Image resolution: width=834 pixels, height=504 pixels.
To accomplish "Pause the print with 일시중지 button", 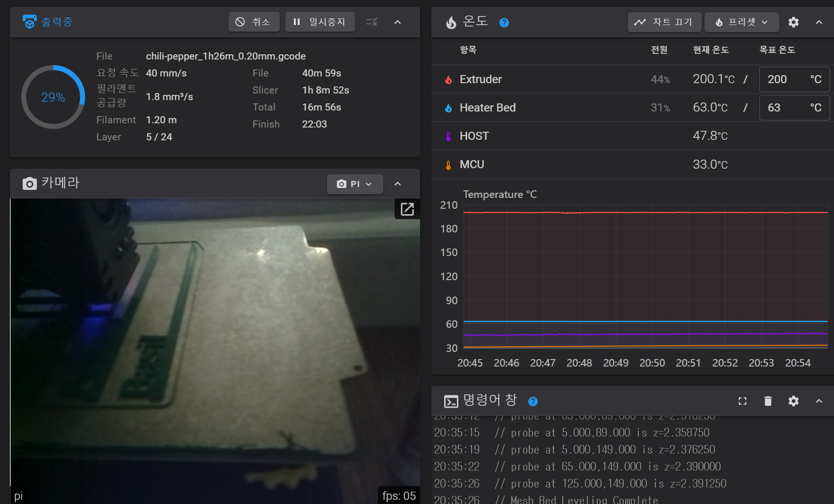I will tap(320, 22).
